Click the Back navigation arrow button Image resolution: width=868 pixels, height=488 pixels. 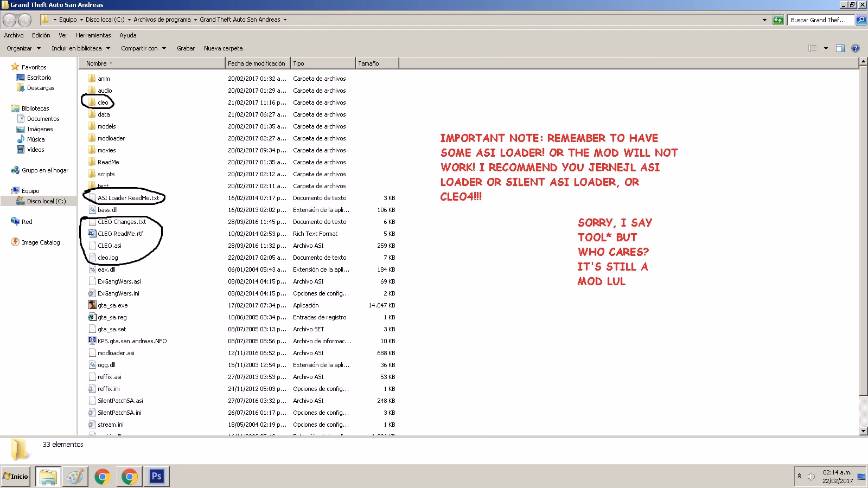click(x=9, y=20)
